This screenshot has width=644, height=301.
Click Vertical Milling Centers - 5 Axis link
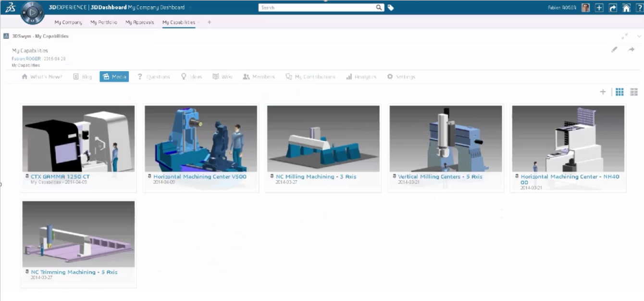[440, 176]
